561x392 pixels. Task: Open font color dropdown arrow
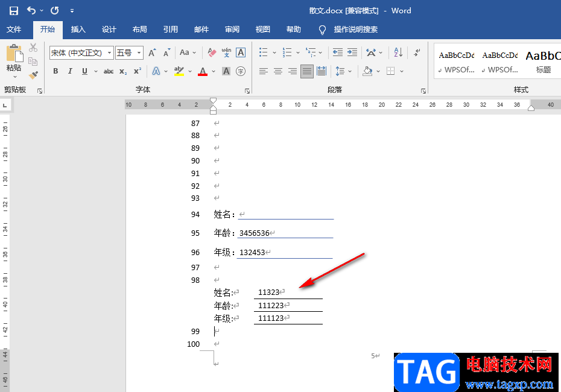pyautogui.click(x=214, y=72)
